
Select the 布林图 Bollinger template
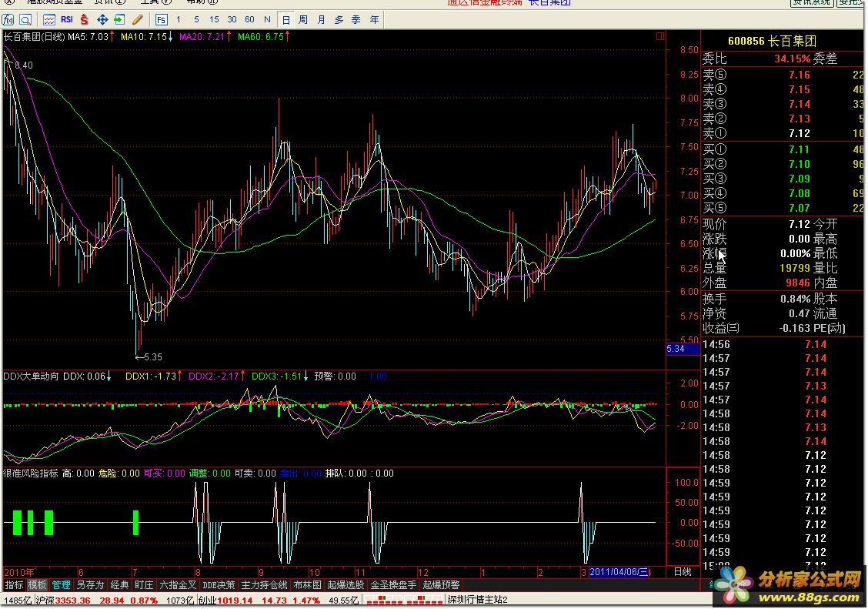click(x=307, y=584)
